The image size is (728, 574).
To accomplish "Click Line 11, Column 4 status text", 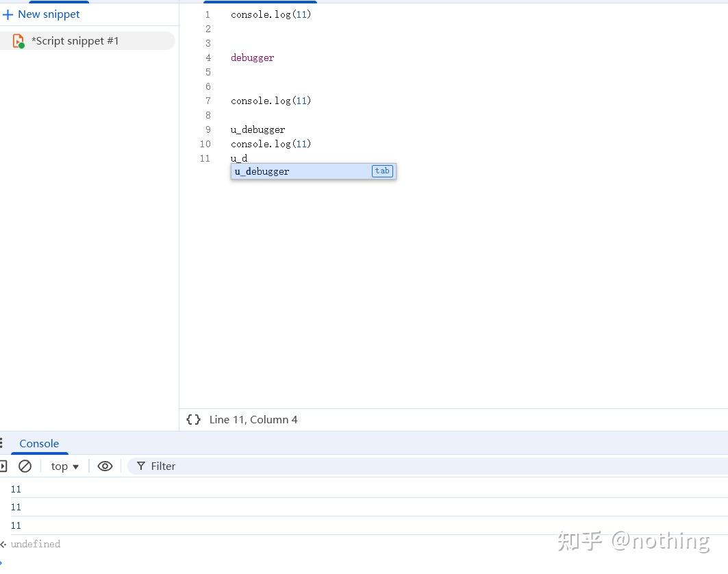I will click(253, 419).
